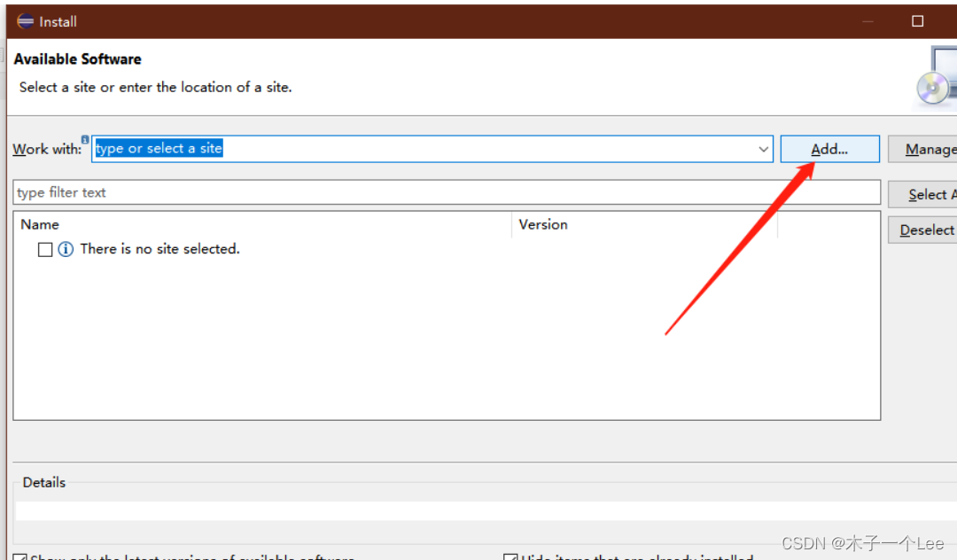
Task: Click the Select All button
Action: coord(922,194)
